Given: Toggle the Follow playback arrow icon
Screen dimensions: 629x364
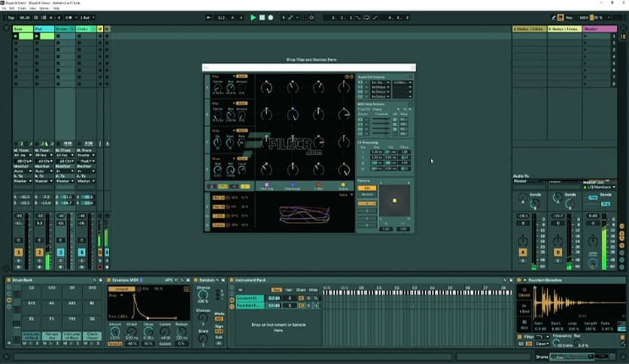Looking at the screenshot, I should pyautogui.click(x=208, y=17).
